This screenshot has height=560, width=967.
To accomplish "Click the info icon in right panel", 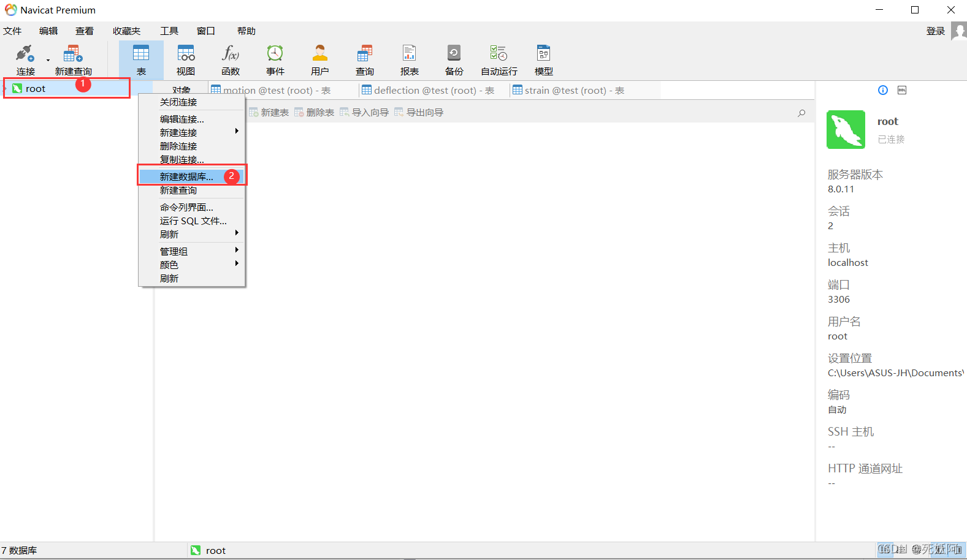I will [883, 90].
